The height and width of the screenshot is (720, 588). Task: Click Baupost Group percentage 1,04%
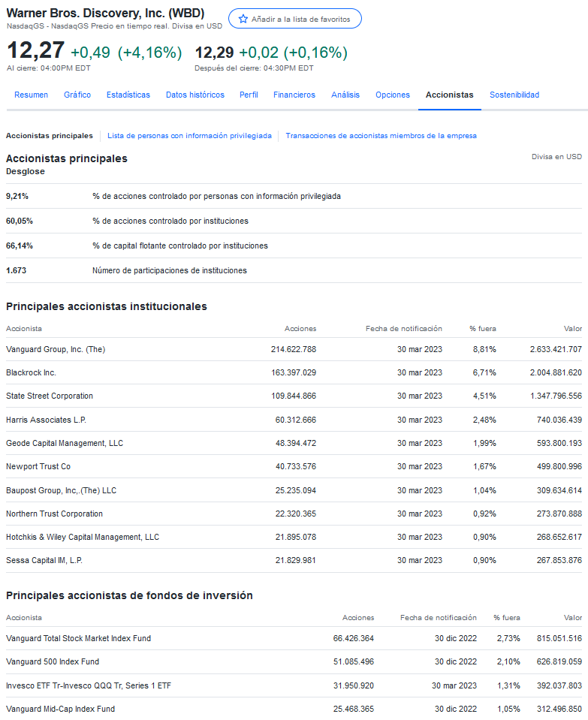[484, 490]
